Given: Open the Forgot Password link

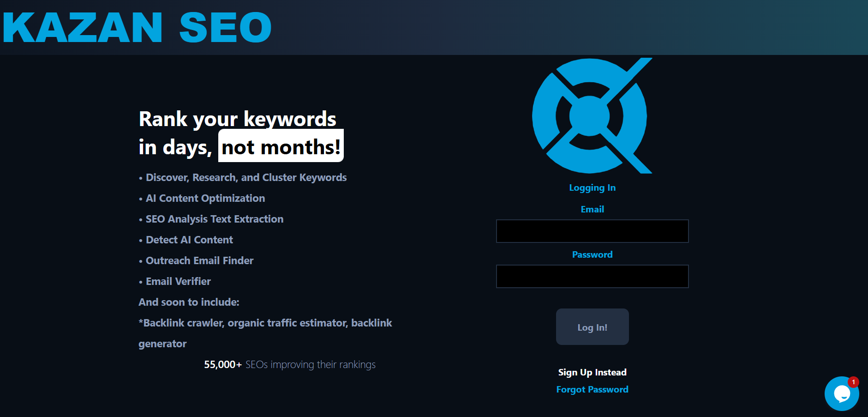Looking at the screenshot, I should tap(592, 390).
